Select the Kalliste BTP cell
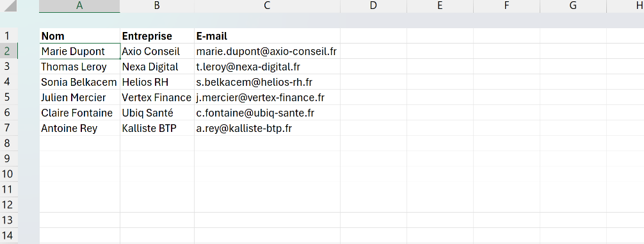This screenshot has height=244, width=644. coord(157,128)
